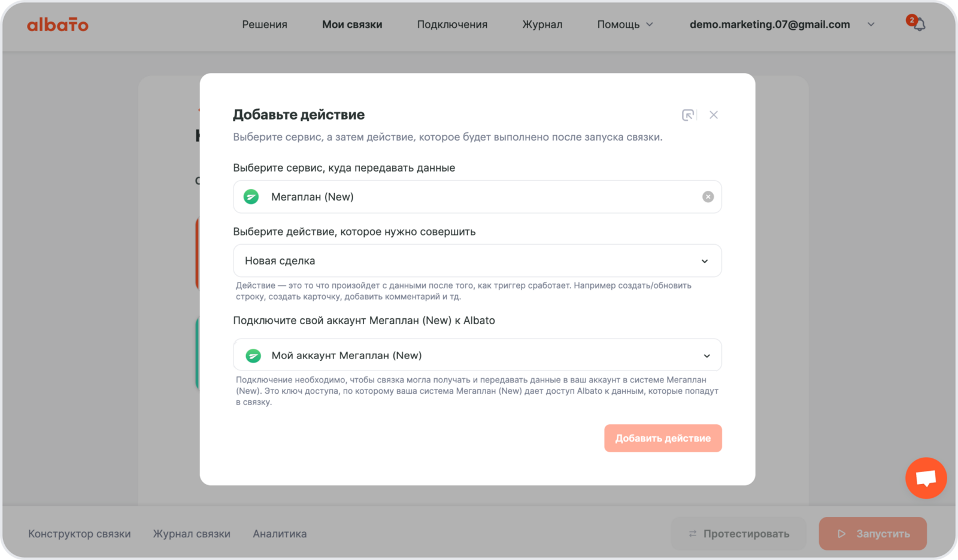Image resolution: width=958 pixels, height=560 pixels.
Task: Click the Запустить button
Action: [872, 534]
